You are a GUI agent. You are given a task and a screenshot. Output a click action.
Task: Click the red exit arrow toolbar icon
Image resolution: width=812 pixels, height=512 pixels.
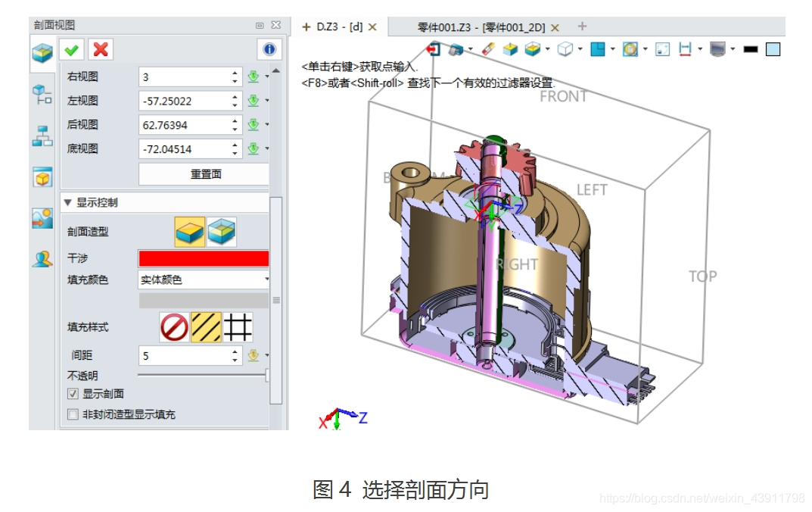[x=433, y=50]
